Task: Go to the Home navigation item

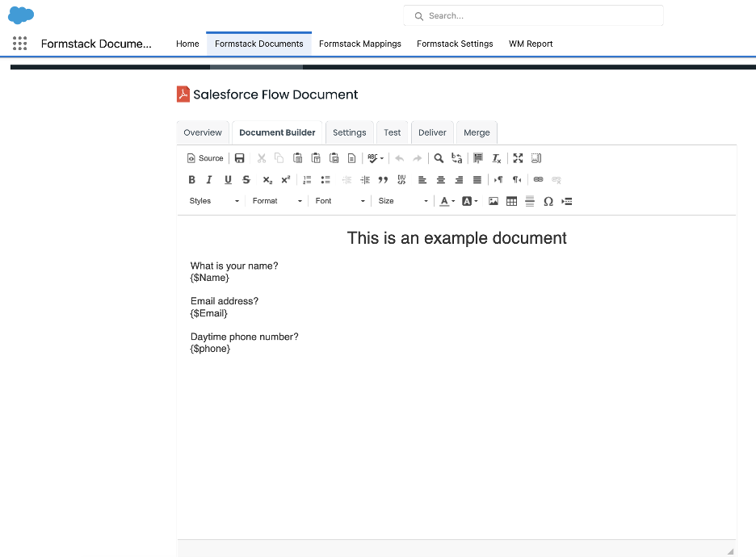Action: click(x=187, y=44)
